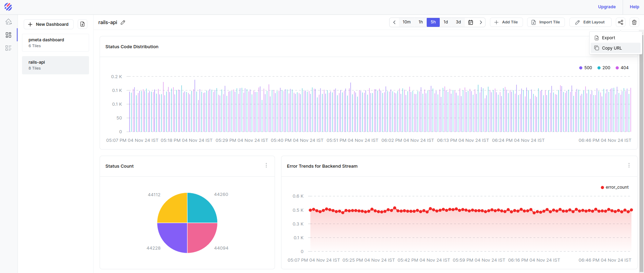Delete the dashboard with the trash icon

[634, 22]
